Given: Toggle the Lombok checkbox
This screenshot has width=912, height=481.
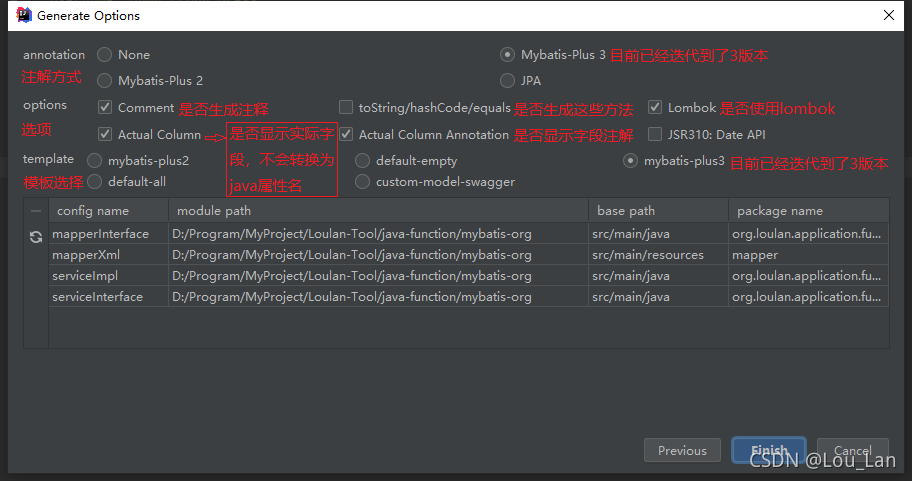Looking at the screenshot, I should [x=655, y=108].
